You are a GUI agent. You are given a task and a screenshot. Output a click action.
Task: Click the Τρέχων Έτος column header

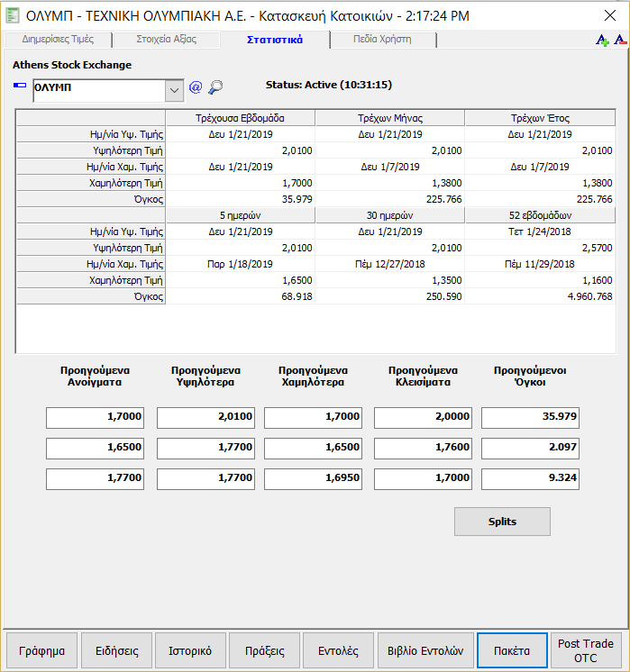coord(540,118)
